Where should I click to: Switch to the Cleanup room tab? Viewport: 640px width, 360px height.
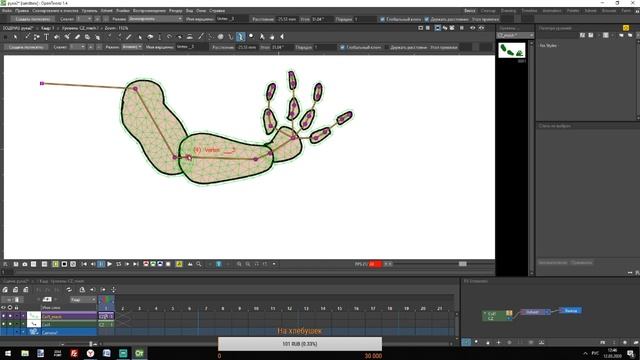coord(488,11)
